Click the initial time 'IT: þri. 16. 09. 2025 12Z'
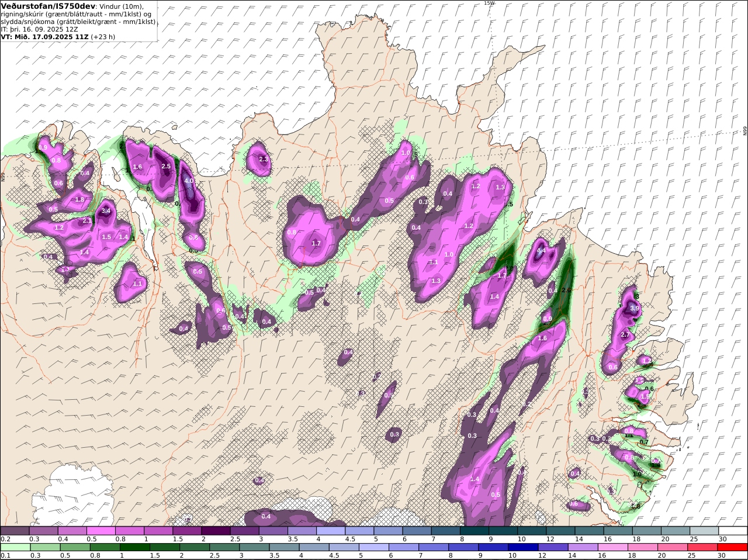748x560 pixels. (x=39, y=29)
